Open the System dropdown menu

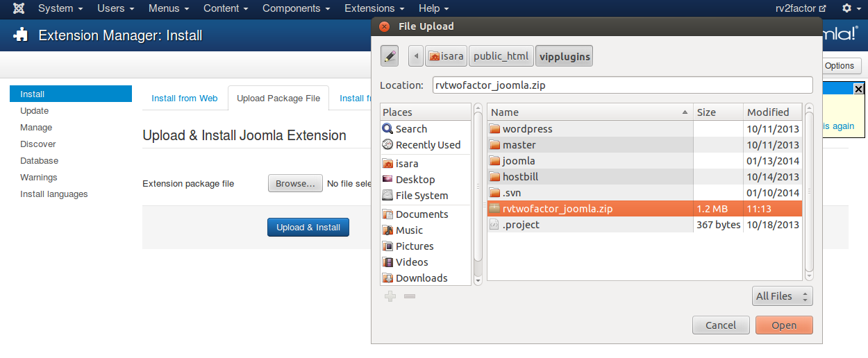[x=60, y=8]
